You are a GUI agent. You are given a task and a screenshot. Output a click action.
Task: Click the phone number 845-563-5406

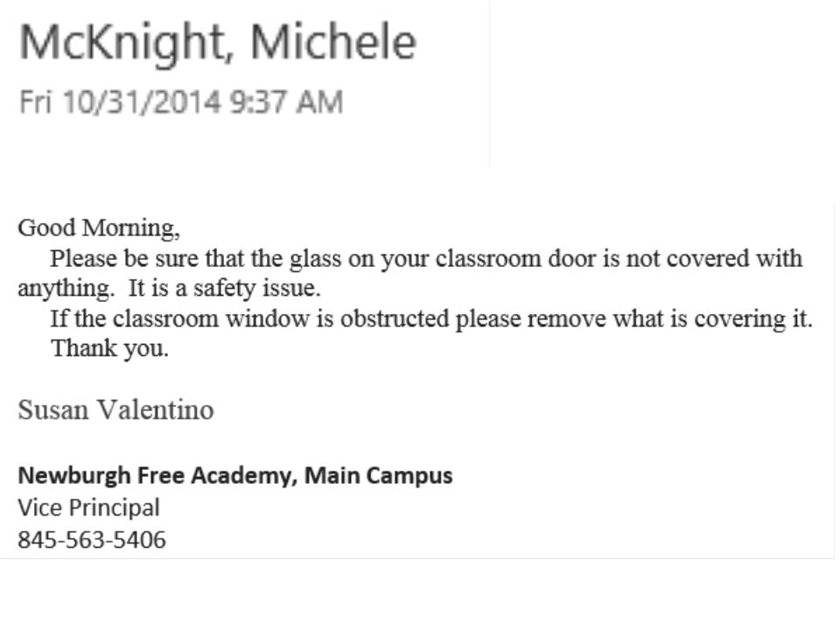pyautogui.click(x=92, y=540)
